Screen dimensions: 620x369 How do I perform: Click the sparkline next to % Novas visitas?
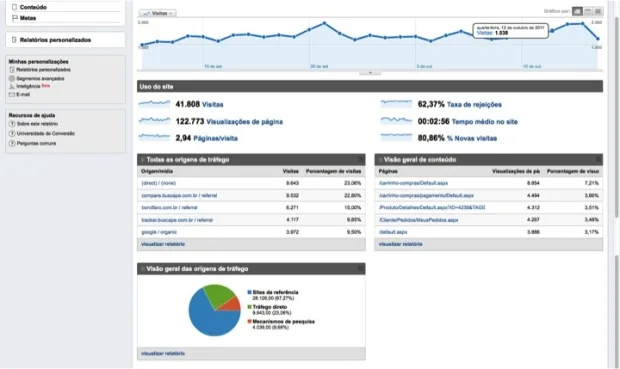396,137
